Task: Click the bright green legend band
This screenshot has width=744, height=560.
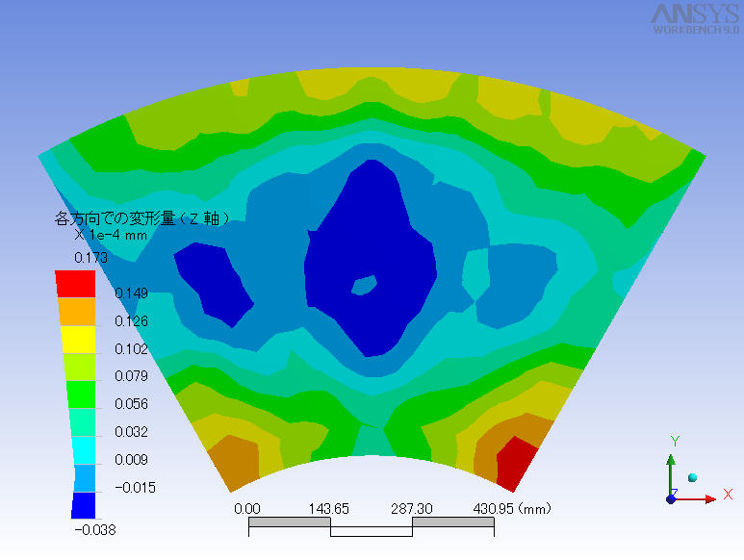Action: [x=81, y=395]
